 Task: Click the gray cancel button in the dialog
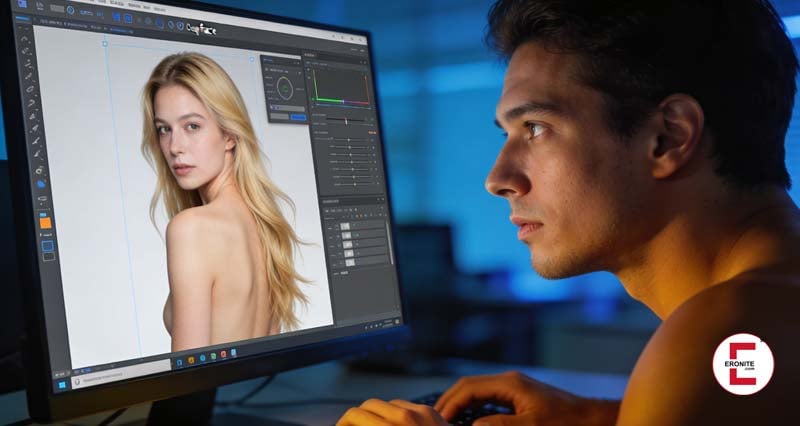pyautogui.click(x=279, y=116)
